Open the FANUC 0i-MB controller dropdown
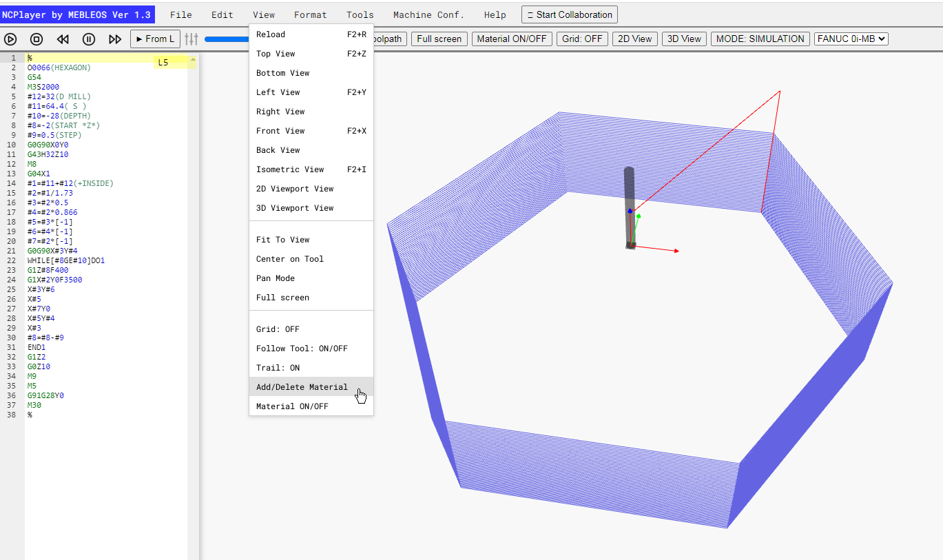Image resolution: width=943 pixels, height=560 pixels. pos(851,39)
